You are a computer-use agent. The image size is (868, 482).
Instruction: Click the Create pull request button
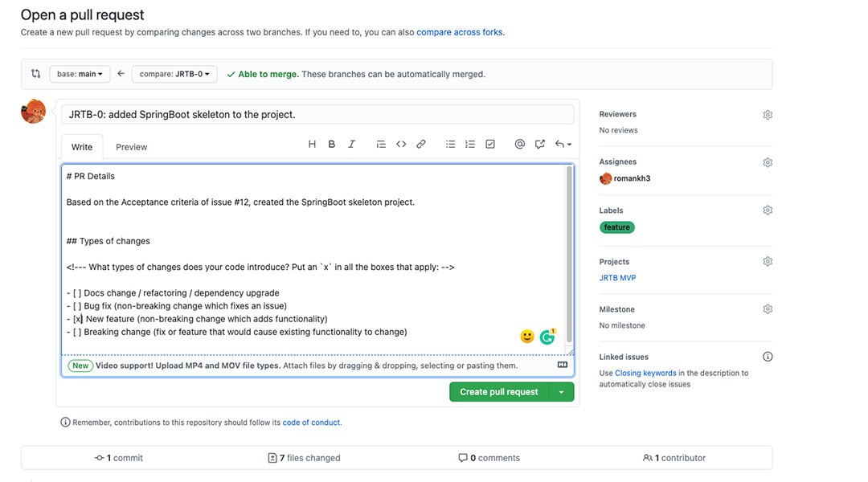(x=499, y=392)
